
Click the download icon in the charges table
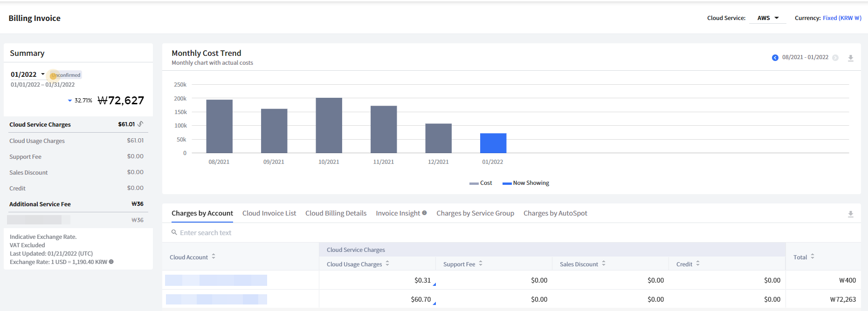850,214
